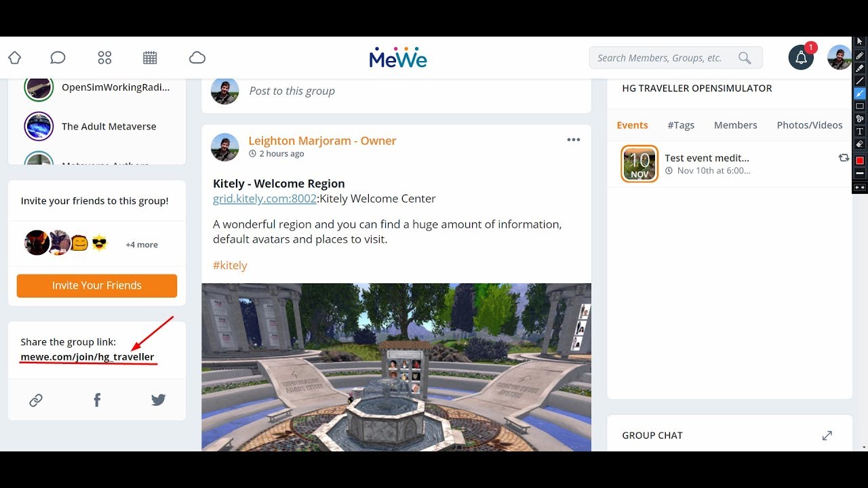The width and height of the screenshot is (868, 488).
Task: Select the arrow drawing tool
Action: click(860, 94)
